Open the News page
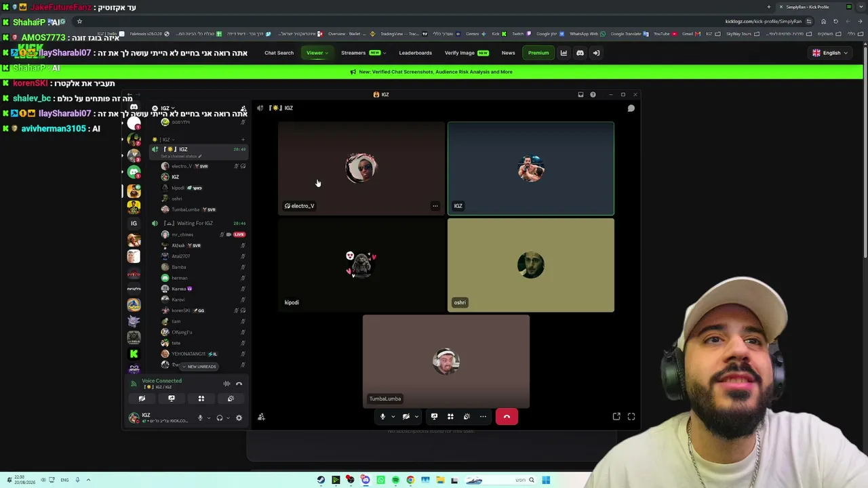The height and width of the screenshot is (488, 868). pos(508,53)
